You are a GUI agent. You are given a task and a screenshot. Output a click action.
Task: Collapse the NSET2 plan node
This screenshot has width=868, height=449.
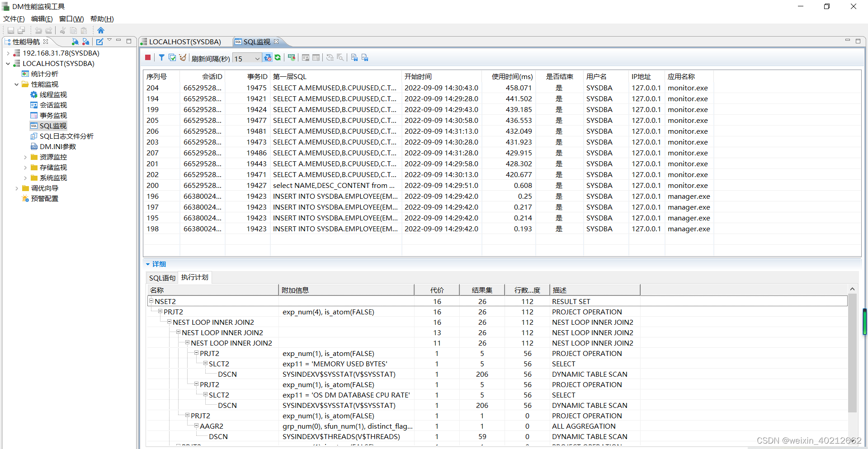pos(151,301)
